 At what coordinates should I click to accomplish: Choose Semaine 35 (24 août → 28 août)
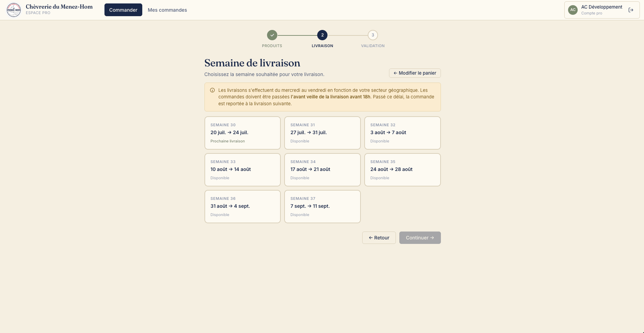click(402, 170)
